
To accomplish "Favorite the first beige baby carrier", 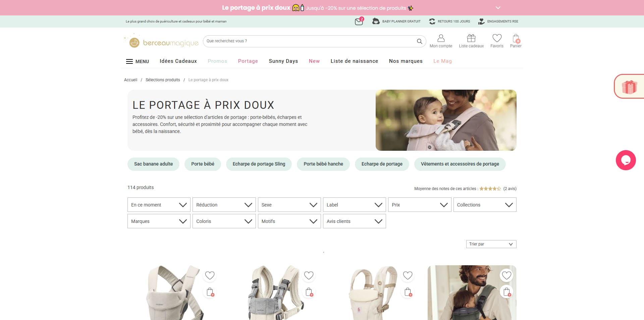I will click(210, 276).
